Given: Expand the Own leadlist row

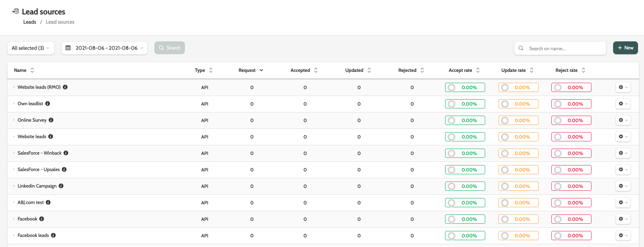Looking at the screenshot, I should click(14, 104).
